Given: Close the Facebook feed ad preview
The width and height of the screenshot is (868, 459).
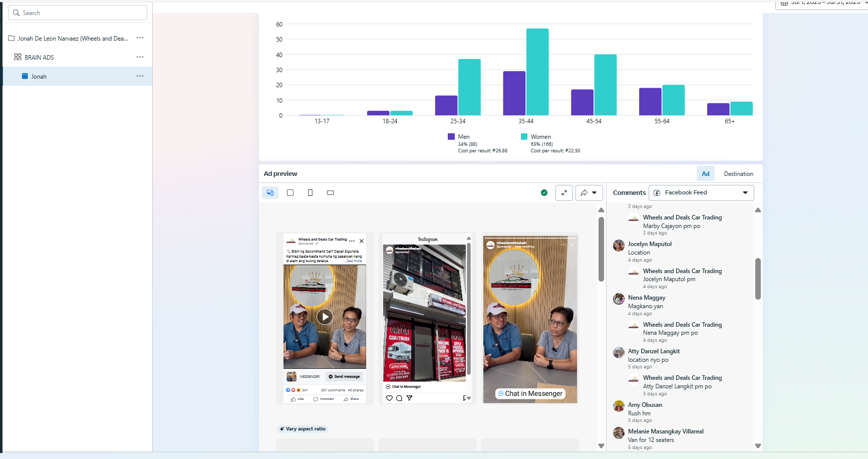Looking at the screenshot, I should pyautogui.click(x=362, y=241).
